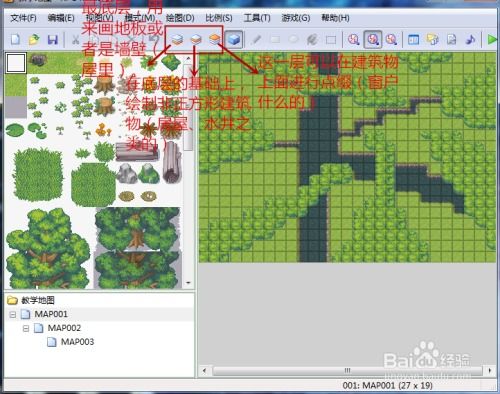
Task: Collapse the MAP001 tree node
Action: pyautogui.click(x=13, y=314)
